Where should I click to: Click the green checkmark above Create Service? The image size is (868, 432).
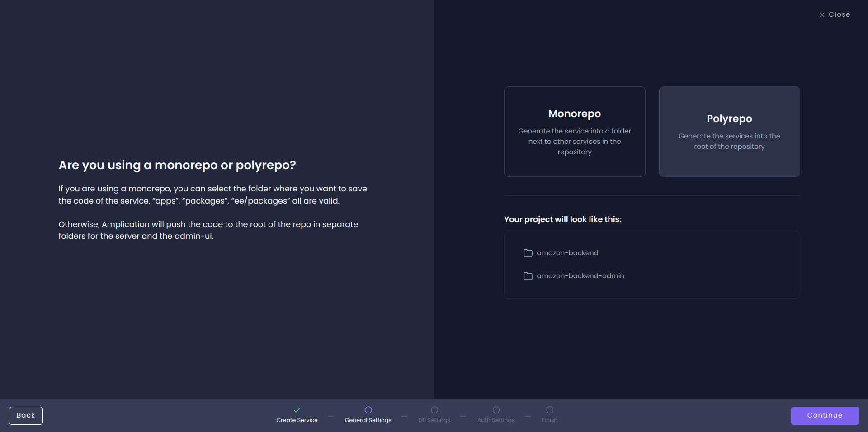297,410
